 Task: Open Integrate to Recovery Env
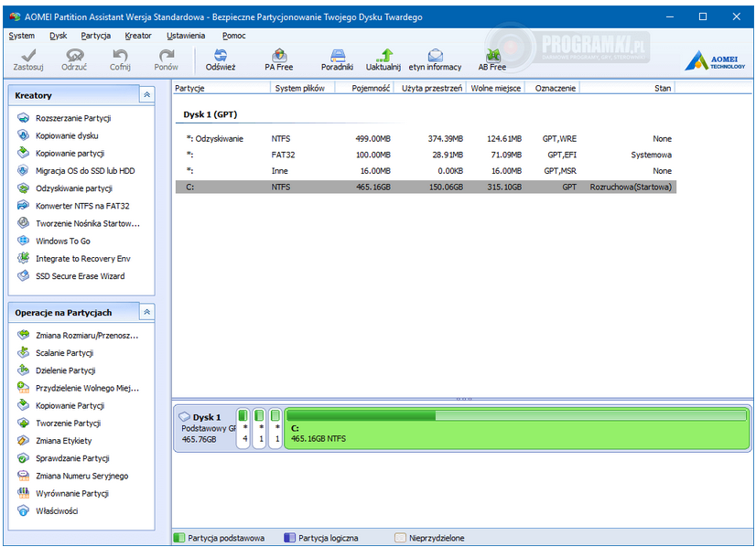(82, 259)
